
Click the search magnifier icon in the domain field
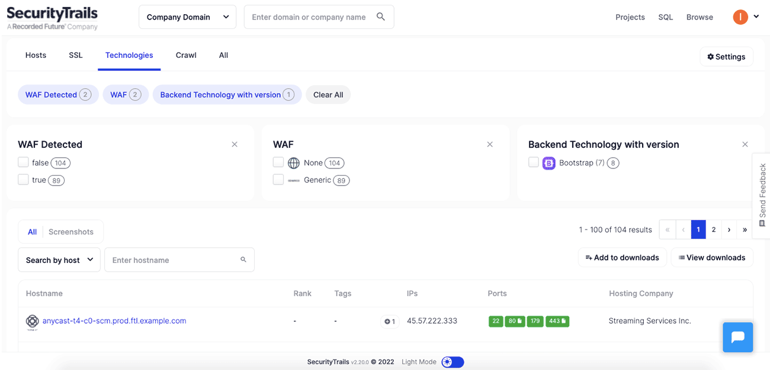(x=381, y=17)
